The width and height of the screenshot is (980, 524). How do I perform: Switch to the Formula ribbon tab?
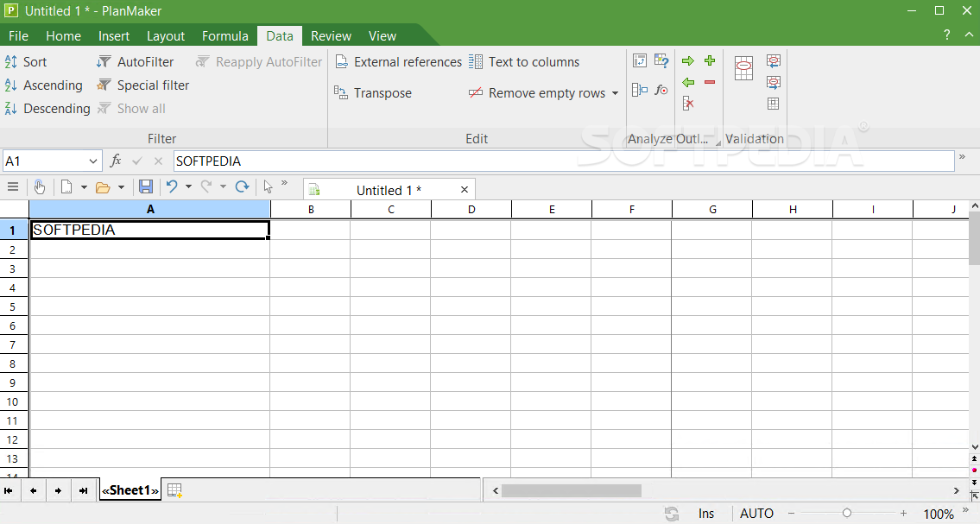coord(225,35)
